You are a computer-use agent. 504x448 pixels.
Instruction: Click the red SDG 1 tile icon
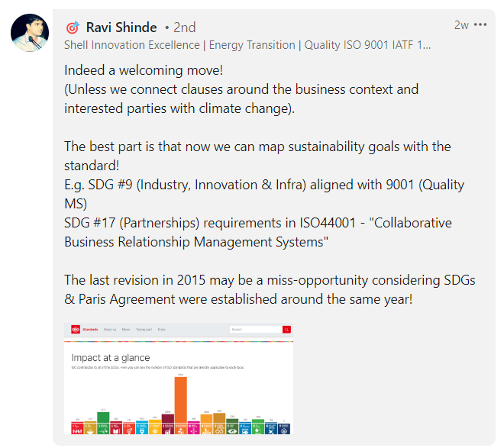(x=76, y=430)
